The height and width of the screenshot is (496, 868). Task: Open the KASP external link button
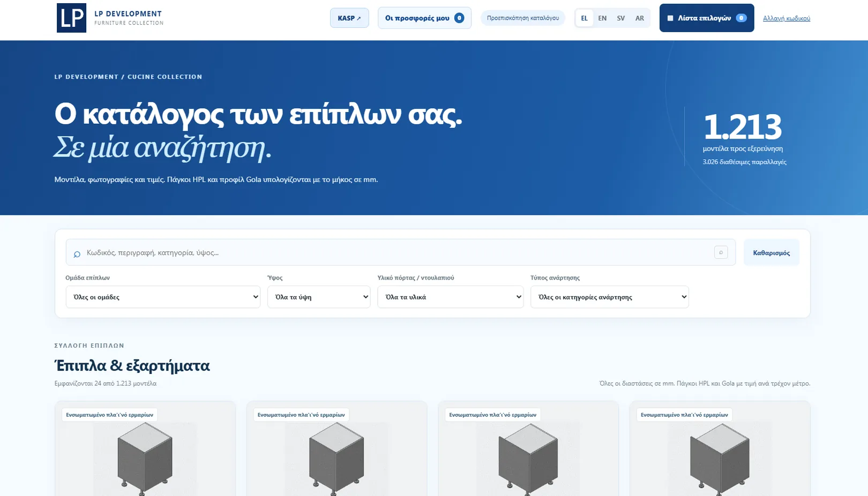tap(349, 18)
